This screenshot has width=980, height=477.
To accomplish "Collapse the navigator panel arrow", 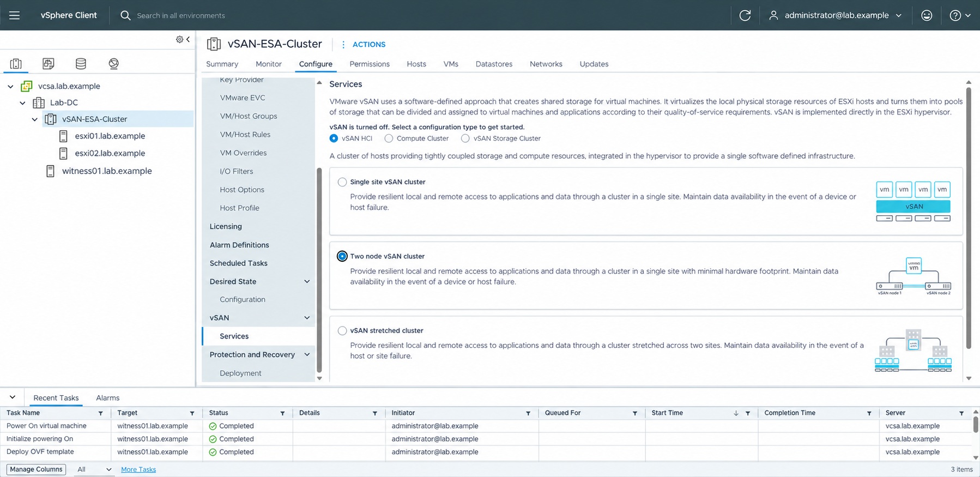I will point(188,39).
